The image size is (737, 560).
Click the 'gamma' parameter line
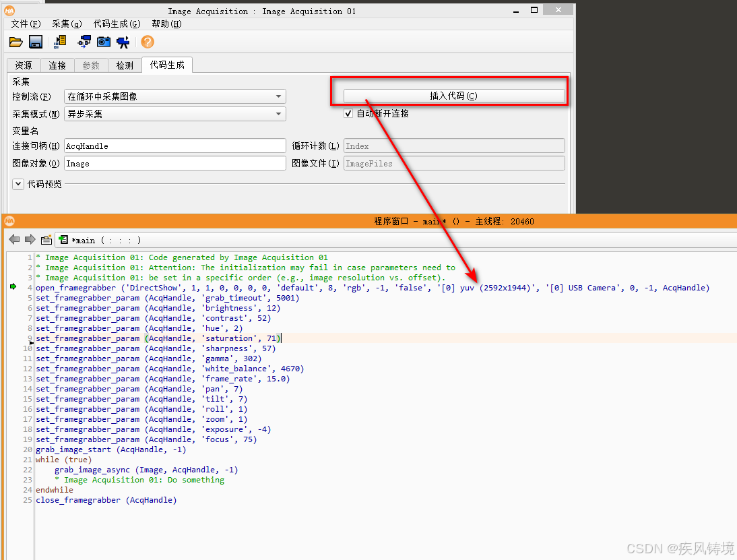tap(148, 359)
